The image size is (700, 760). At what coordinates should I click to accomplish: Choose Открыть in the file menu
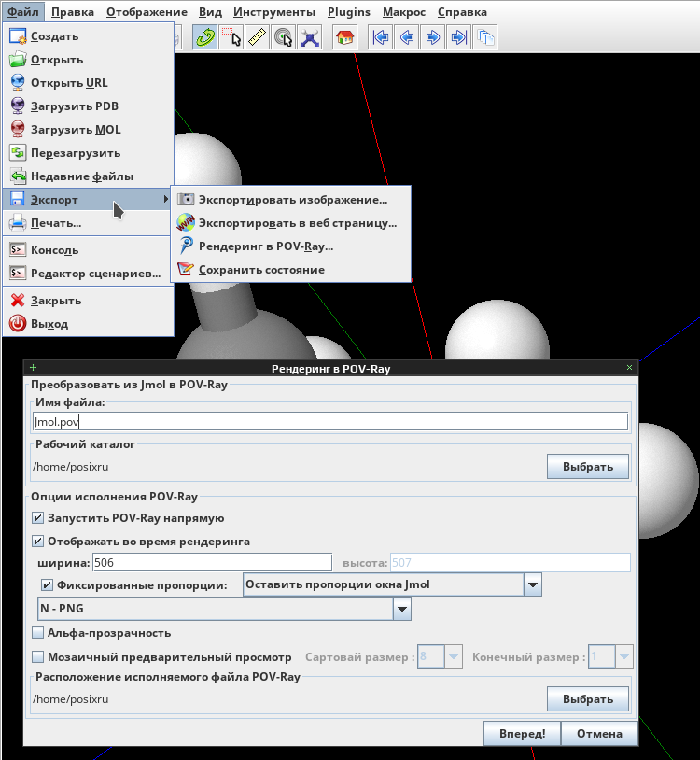(88, 60)
